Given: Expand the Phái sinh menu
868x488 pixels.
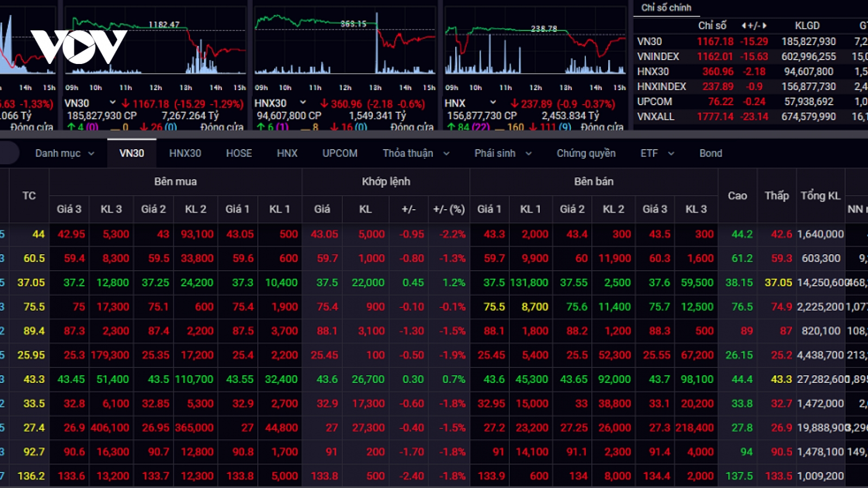Looking at the screenshot, I should [503, 153].
